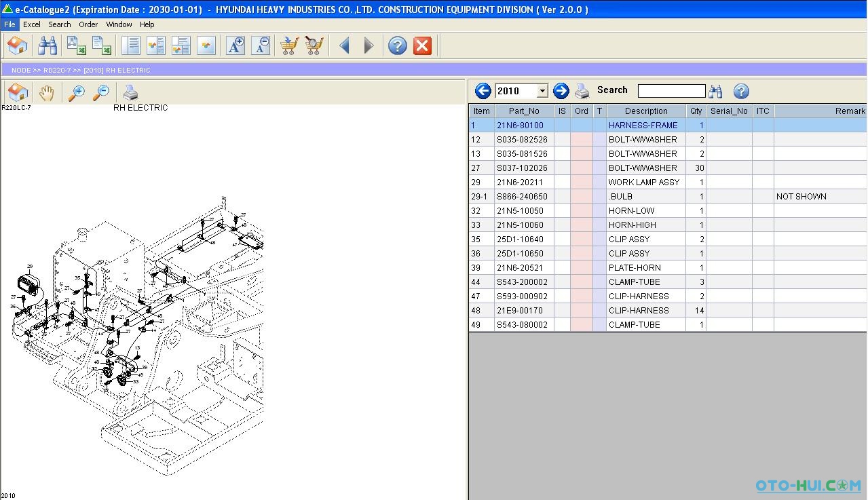Switch to text-only list view
This screenshot has width=868, height=500.
[x=130, y=45]
